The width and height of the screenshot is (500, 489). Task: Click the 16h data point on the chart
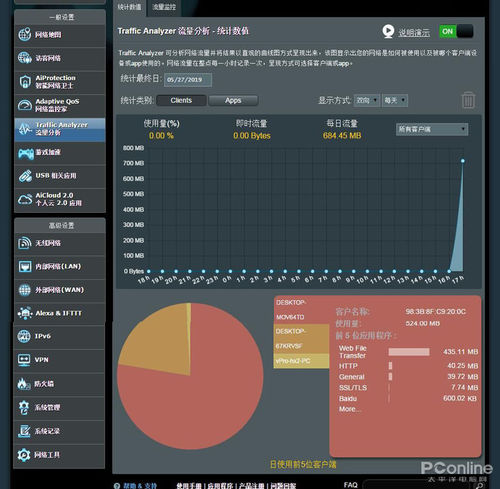pyautogui.click(x=449, y=271)
